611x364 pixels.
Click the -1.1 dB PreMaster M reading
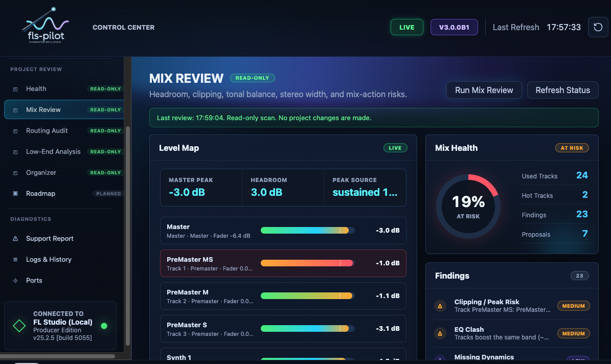pos(388,296)
